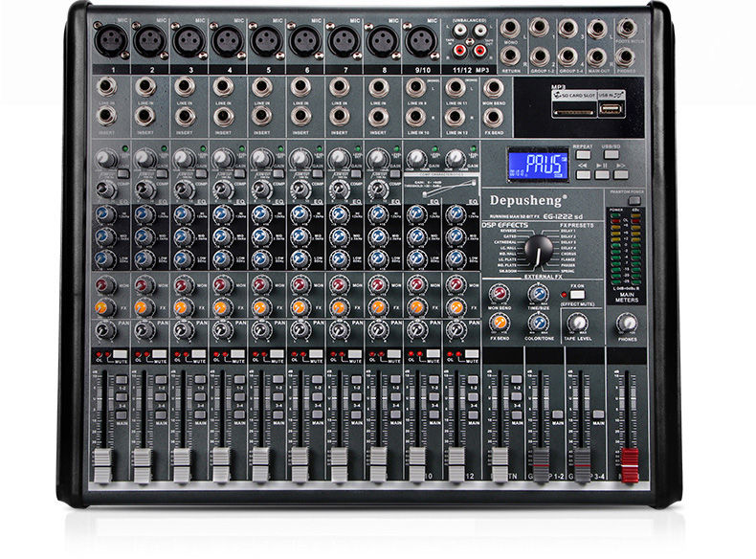
Task: Click the TAPE LEVEL knob
Action: [x=578, y=324]
